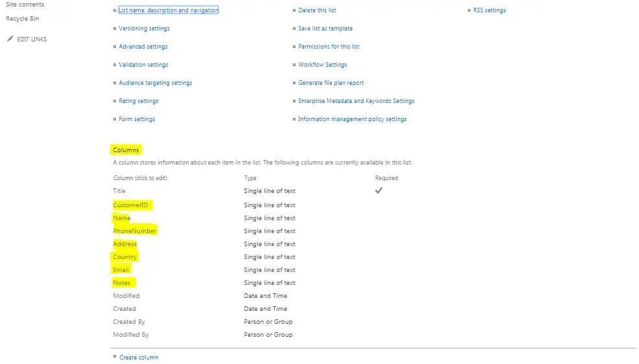This screenshot has width=639, height=364.
Task: Open Audience targeting settings
Action: pos(156,83)
